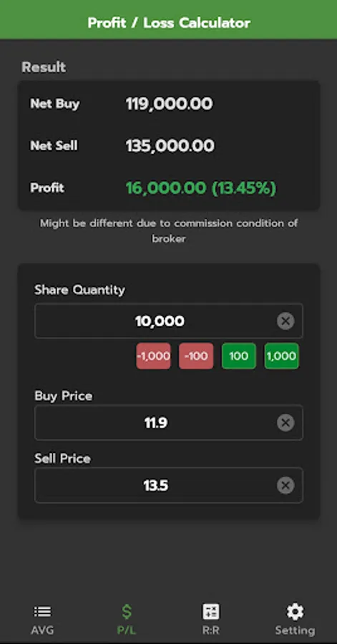Clear the Buy Price field
337x644 pixels.
coord(285,423)
